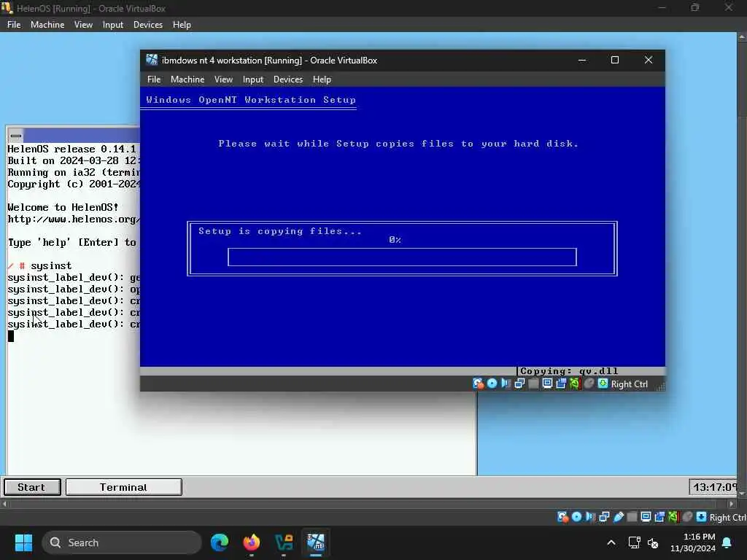Click audio indicator icon in HelenOS window status bar
Image resolution: width=747 pixels, height=560 pixels.
click(590, 517)
